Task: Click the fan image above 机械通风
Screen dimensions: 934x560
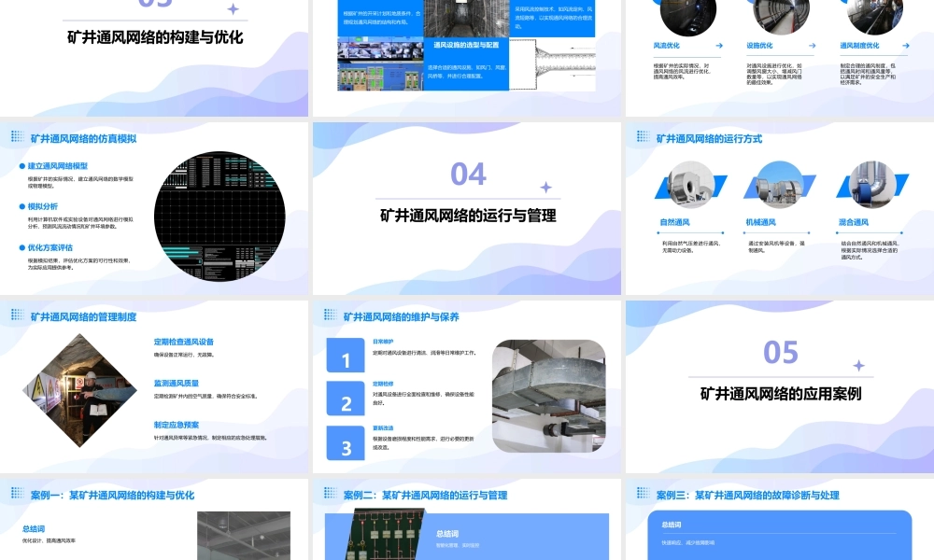Action: [780, 185]
